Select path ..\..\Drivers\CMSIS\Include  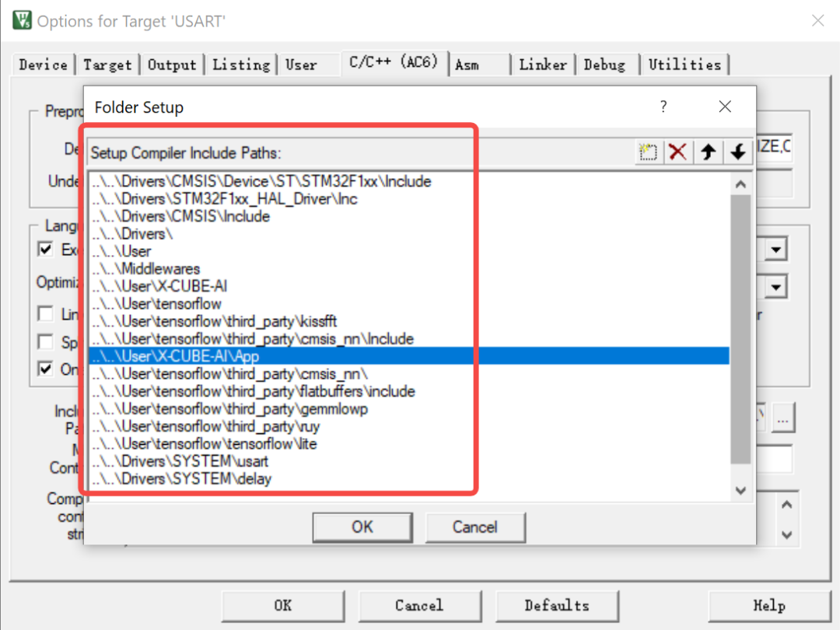(409, 216)
